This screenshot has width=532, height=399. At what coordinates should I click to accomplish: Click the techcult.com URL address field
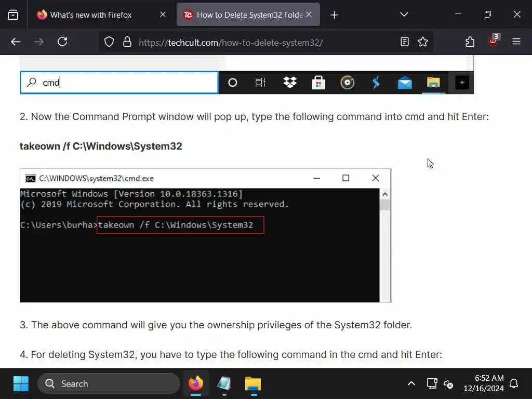231,43
